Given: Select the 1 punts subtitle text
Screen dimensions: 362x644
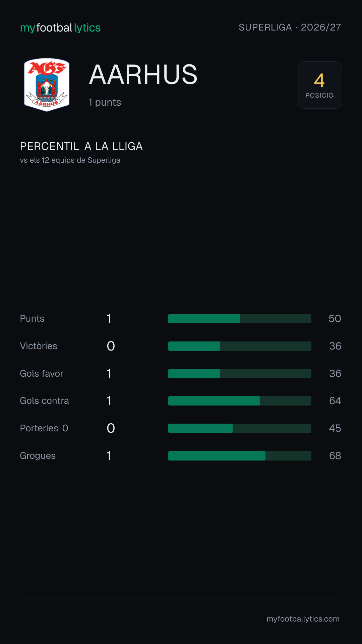Looking at the screenshot, I should (105, 102).
